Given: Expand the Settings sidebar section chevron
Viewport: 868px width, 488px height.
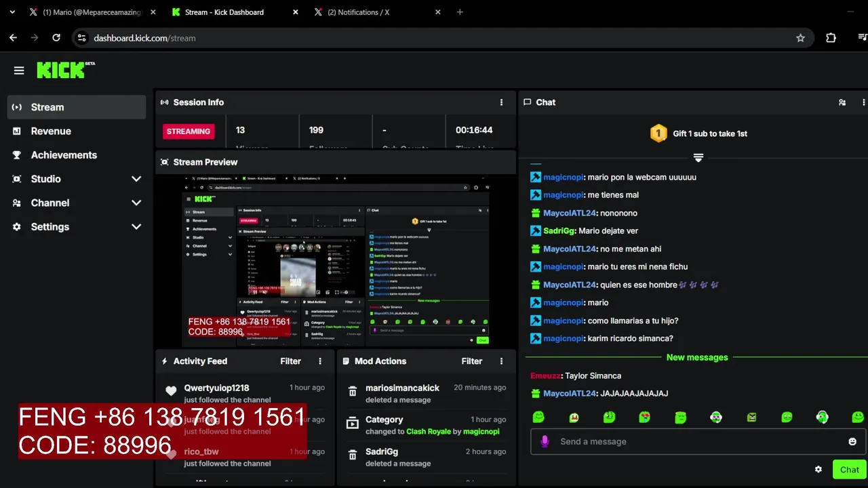Looking at the screenshot, I should point(136,227).
